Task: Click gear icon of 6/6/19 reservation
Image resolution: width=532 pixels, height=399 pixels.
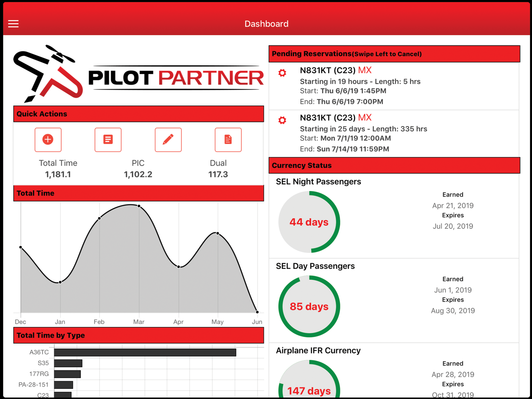Action: click(x=282, y=73)
